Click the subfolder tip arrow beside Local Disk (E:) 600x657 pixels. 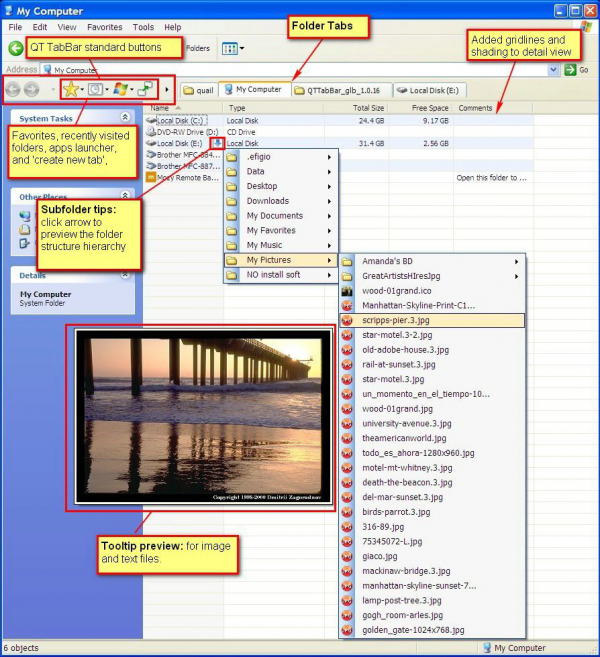tap(217, 143)
